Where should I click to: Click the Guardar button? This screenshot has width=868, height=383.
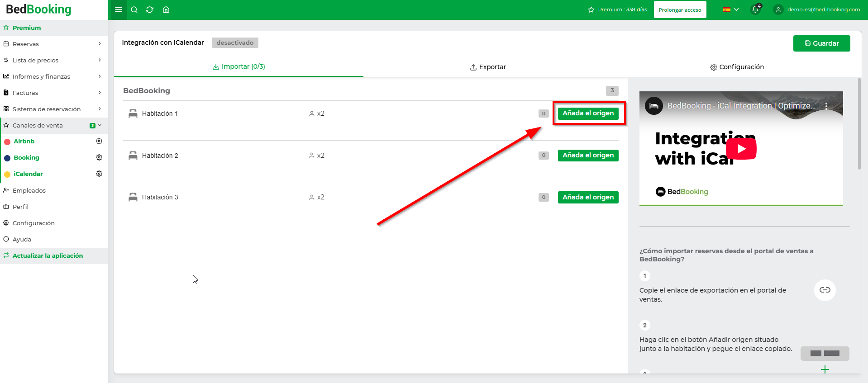tap(821, 43)
